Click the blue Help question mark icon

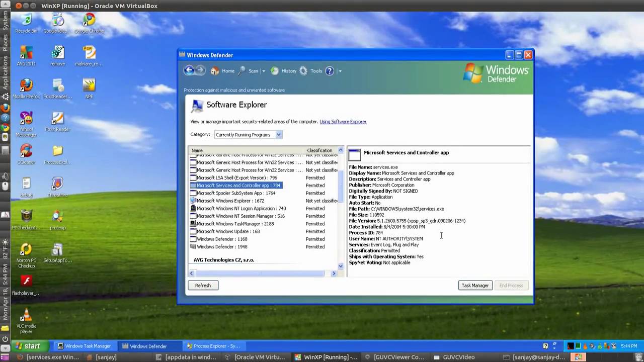(330, 71)
